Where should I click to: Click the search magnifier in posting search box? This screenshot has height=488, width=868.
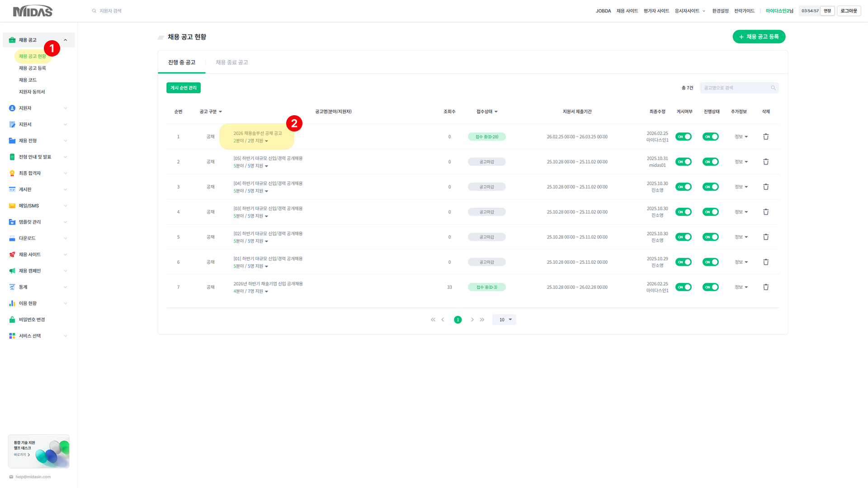tap(773, 88)
